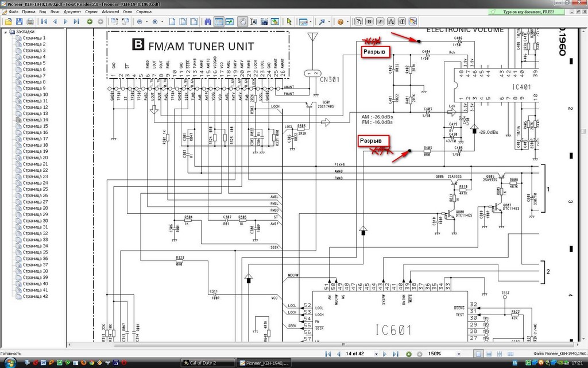Click the green previous view button in top toolbar
Viewport: 588px width, 368px height.
point(90,22)
